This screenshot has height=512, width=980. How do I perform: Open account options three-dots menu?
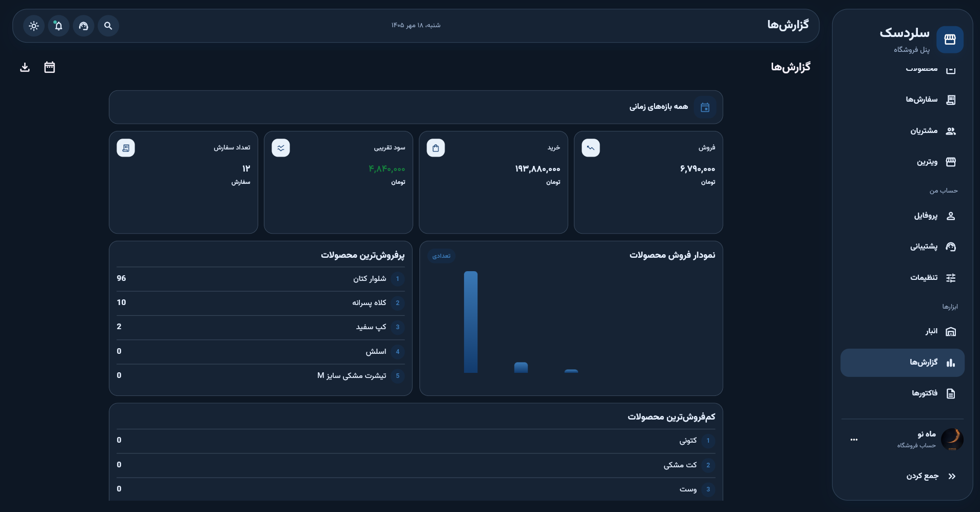point(854,440)
